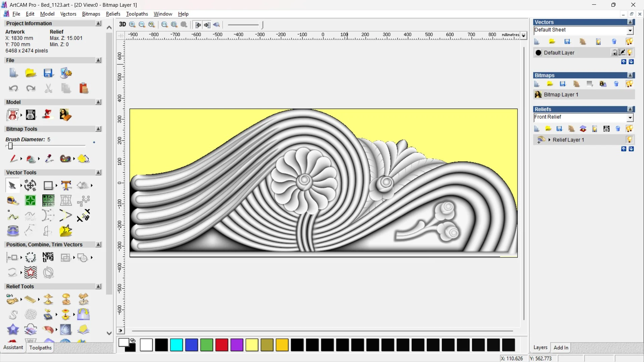
Task: Pick the cyan color swatch
Action: [176, 345]
